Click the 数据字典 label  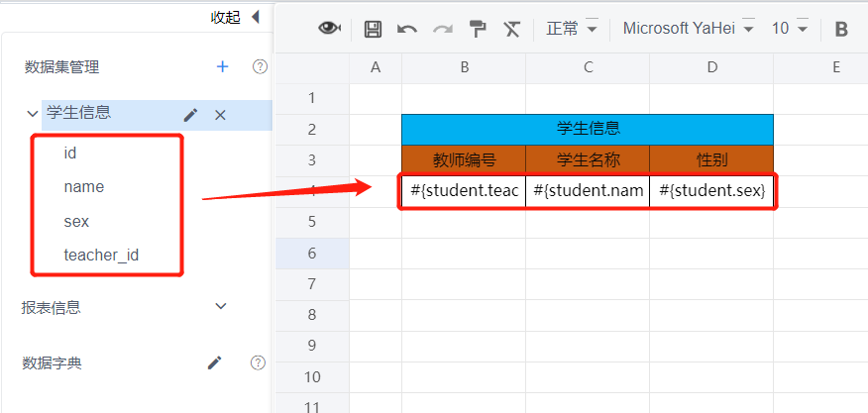[x=52, y=363]
